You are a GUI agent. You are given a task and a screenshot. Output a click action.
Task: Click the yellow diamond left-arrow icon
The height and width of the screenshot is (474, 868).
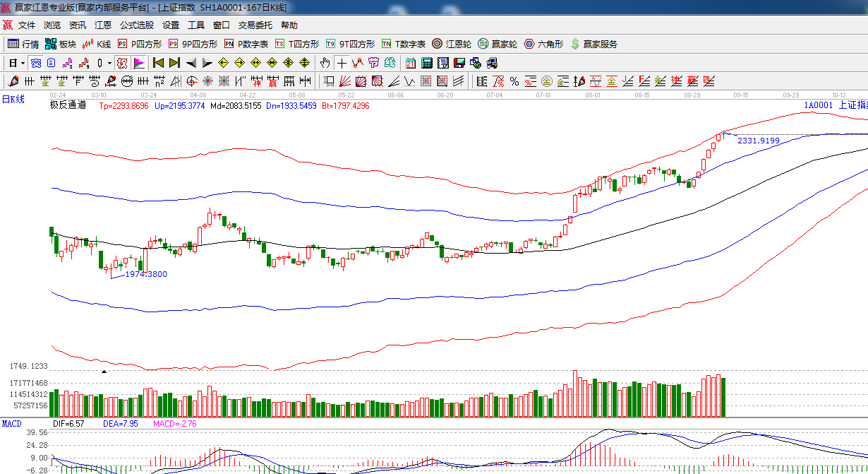[x=223, y=63]
